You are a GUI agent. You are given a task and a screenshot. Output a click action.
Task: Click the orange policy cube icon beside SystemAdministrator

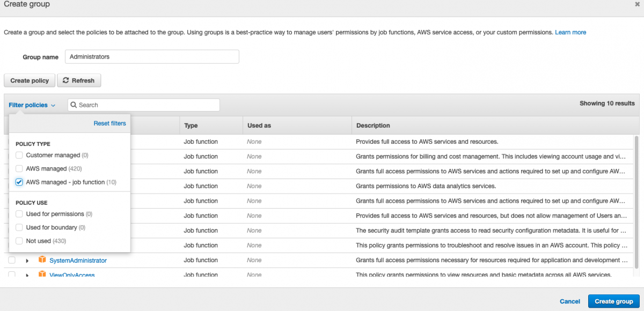pos(42,260)
